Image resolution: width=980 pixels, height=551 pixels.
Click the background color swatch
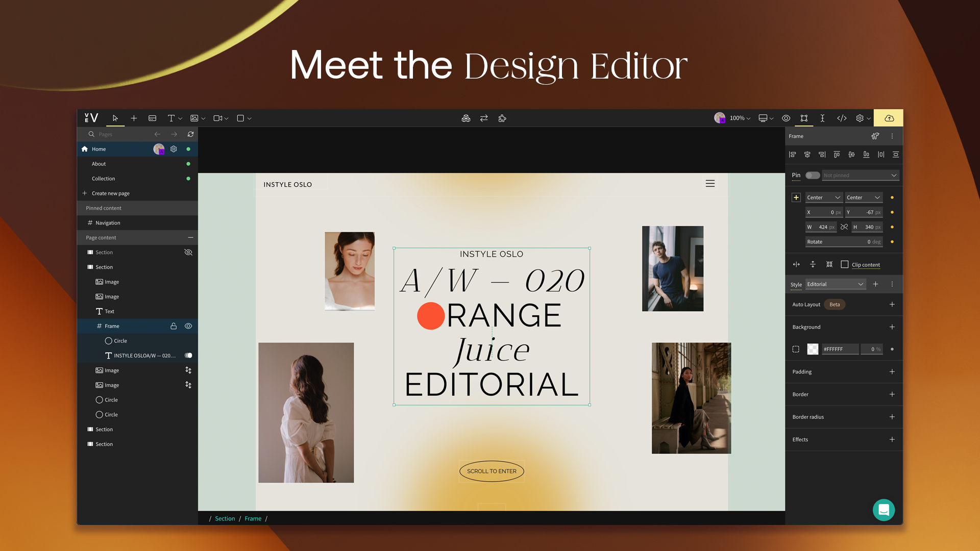coord(813,349)
